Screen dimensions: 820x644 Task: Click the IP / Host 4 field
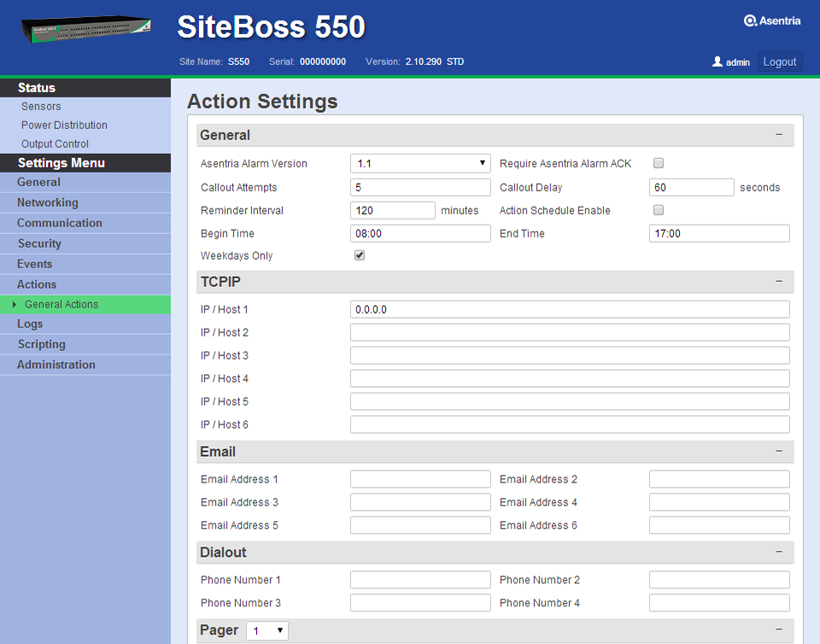click(x=570, y=378)
